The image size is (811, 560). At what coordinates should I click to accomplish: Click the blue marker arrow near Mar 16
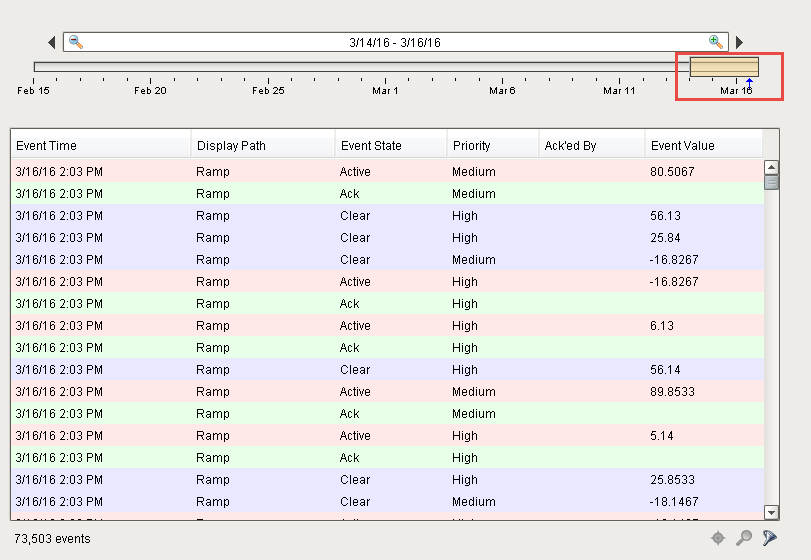click(x=749, y=83)
